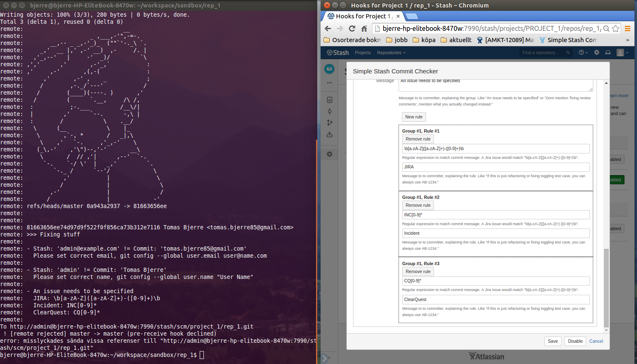This screenshot has width=637, height=364.
Task: Edit the CQ[0-9]* regex field
Action: [x=496, y=281]
